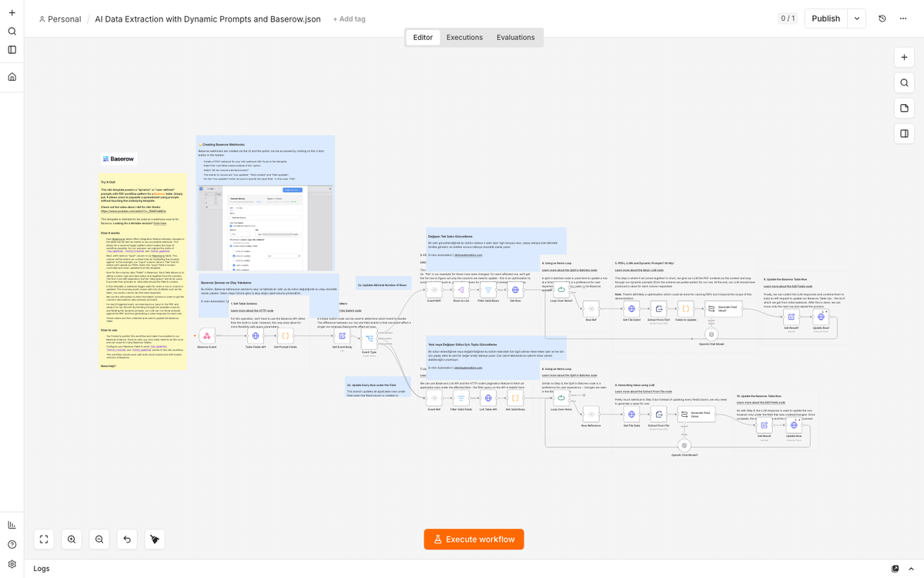
Task: Click the Update Row1 node
Action: 821,316
